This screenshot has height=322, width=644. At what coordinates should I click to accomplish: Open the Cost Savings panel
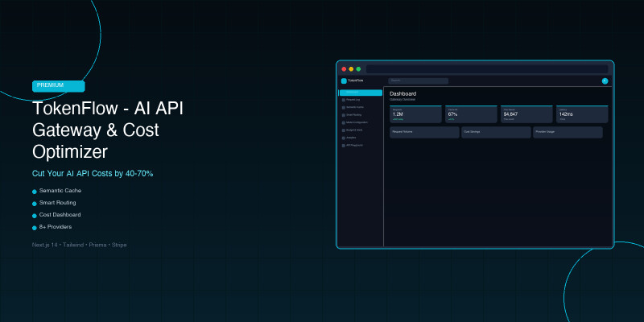tap(496, 132)
